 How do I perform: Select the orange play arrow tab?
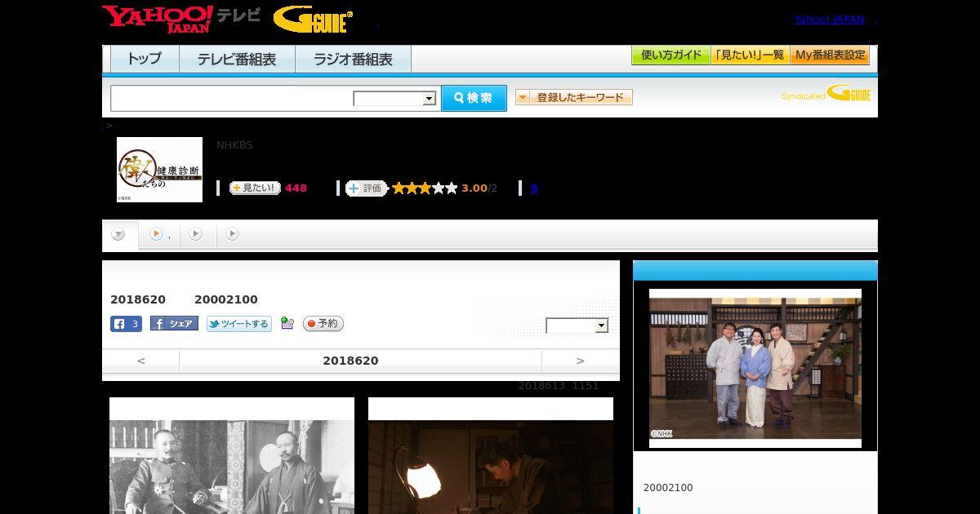tap(160, 235)
